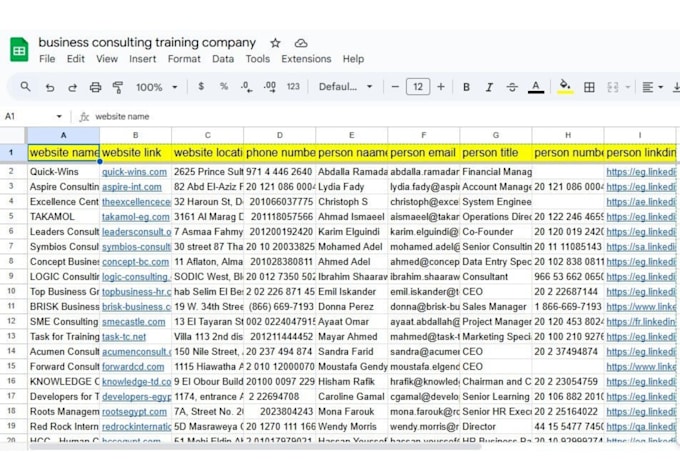The height and width of the screenshot is (459, 680).
Task: Select the 'person email' header cell
Action: [x=424, y=153]
